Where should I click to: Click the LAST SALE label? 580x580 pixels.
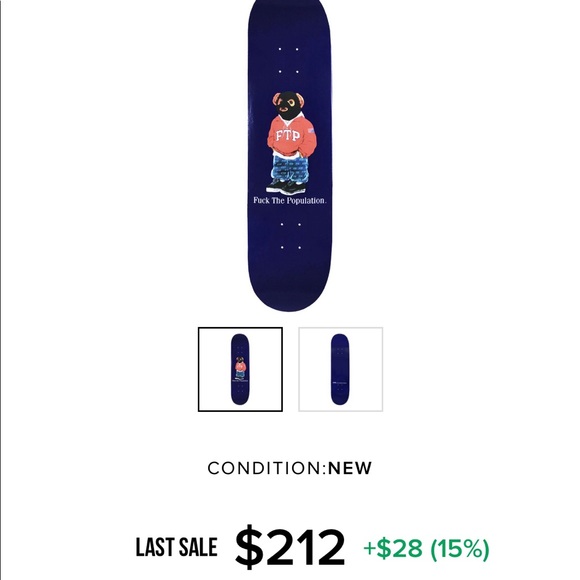176,547
